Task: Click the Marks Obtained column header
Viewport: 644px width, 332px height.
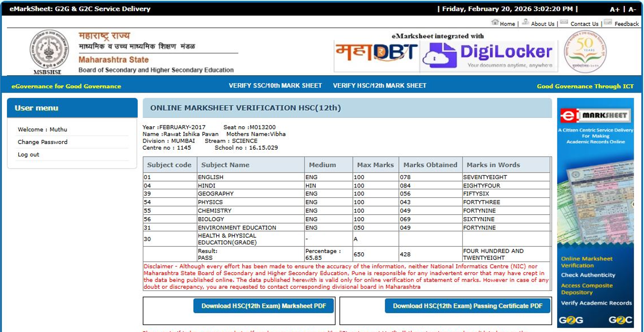Action: coord(430,165)
